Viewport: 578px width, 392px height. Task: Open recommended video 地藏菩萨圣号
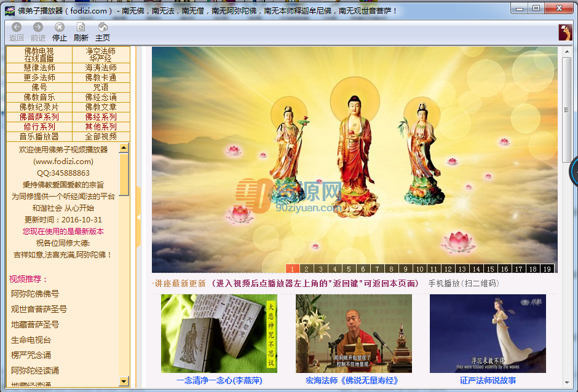(x=35, y=324)
